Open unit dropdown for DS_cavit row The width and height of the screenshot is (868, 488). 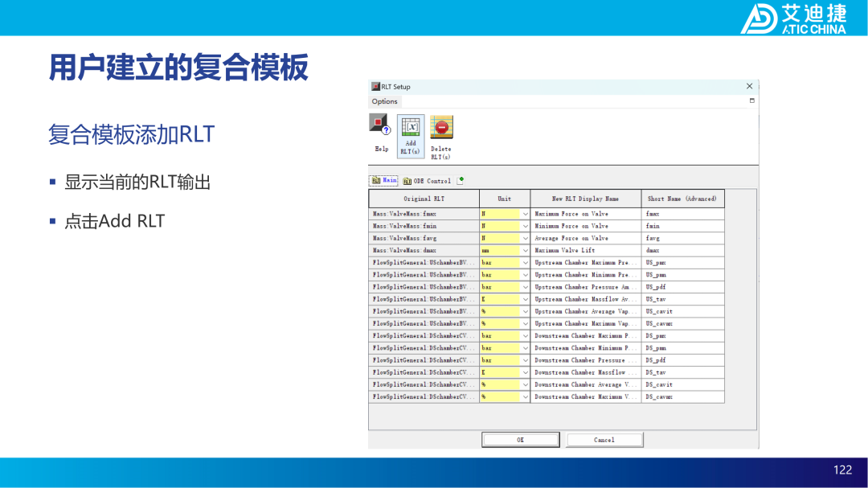525,384
